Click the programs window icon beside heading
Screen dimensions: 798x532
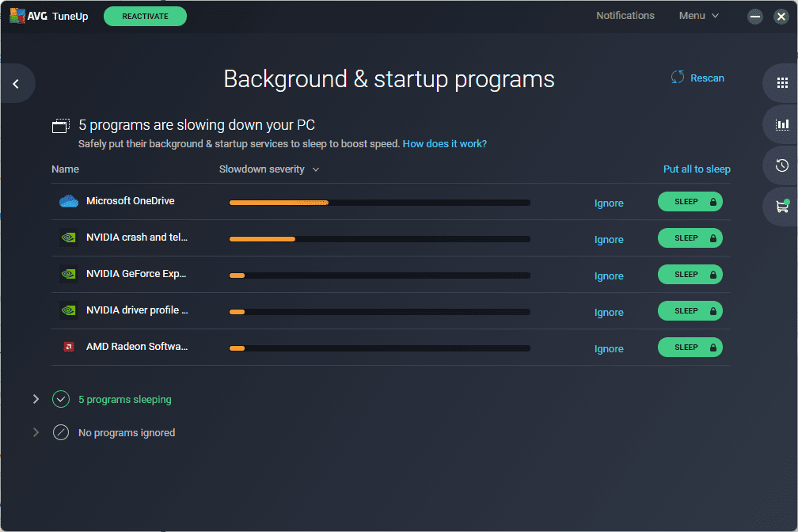61,126
